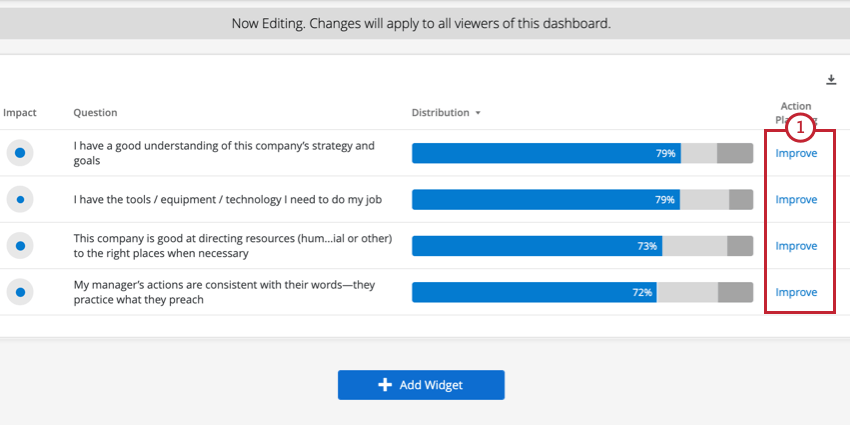This screenshot has height=425, width=850.
Task: Click impact dot for tools/equipment question
Action: pyautogui.click(x=20, y=199)
